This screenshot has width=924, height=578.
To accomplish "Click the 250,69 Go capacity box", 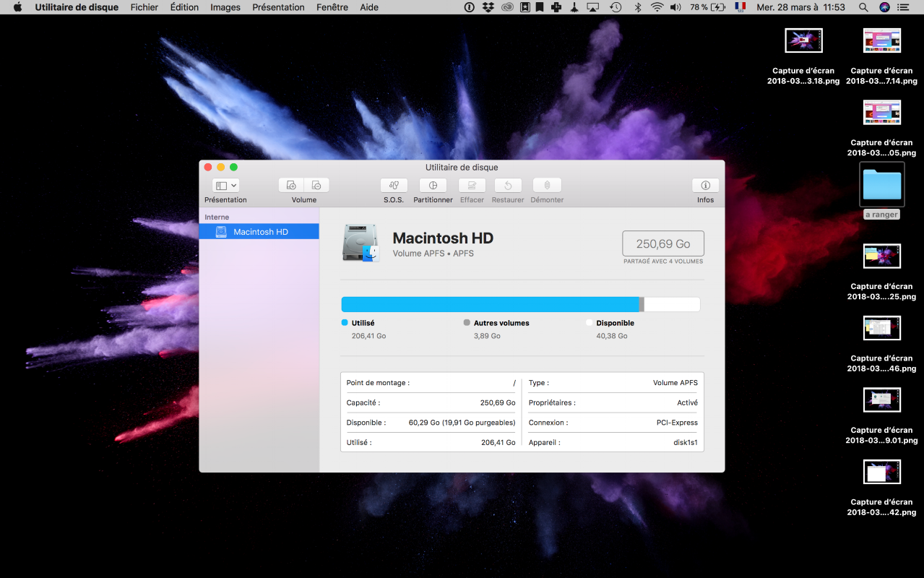I will 663,244.
